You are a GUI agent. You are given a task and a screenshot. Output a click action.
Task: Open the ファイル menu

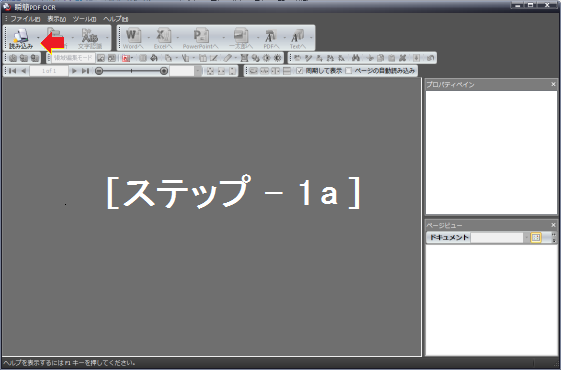(x=25, y=19)
